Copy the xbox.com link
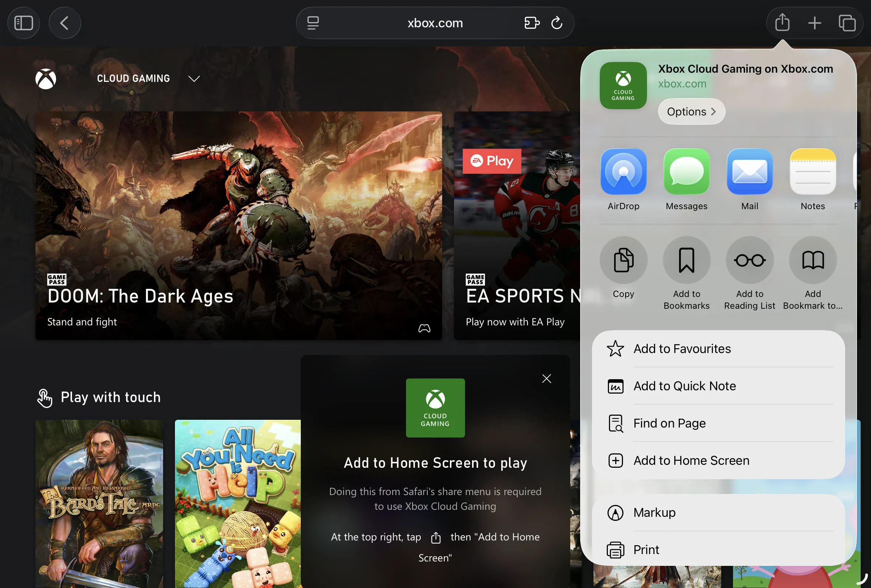 [x=623, y=260]
